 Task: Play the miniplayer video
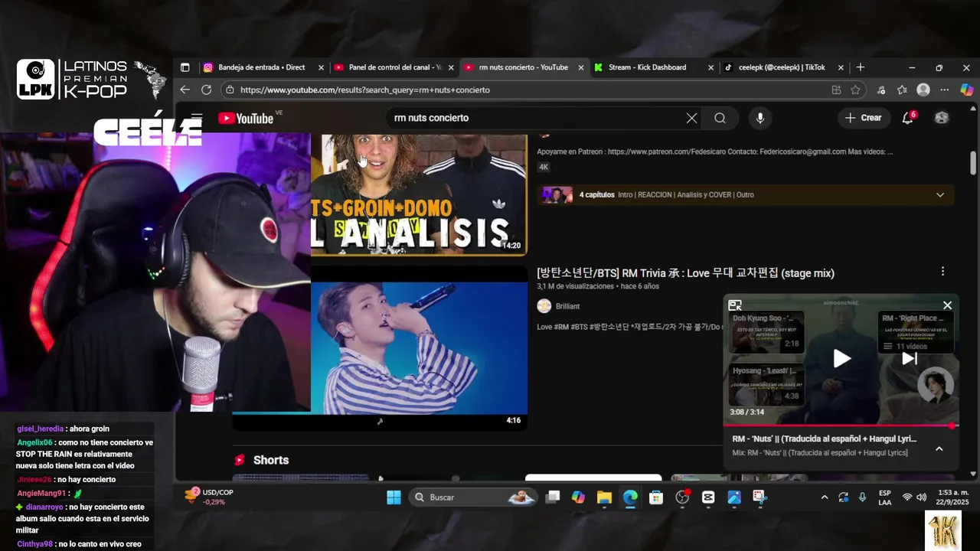(841, 358)
